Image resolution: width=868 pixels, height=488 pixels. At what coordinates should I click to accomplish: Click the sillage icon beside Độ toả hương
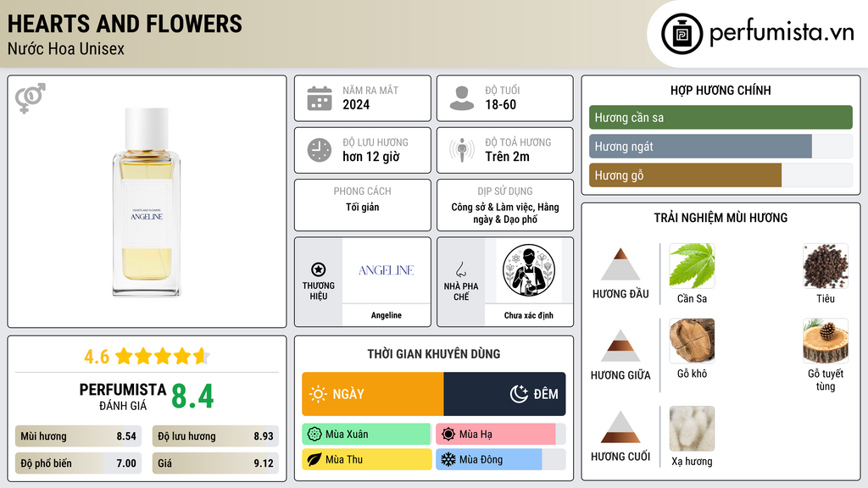[x=462, y=150]
